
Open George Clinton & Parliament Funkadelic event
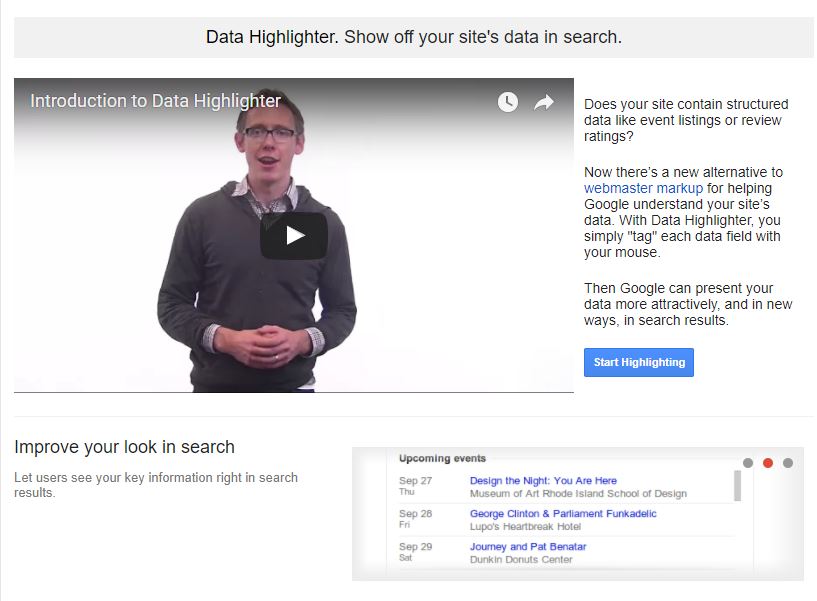point(563,513)
